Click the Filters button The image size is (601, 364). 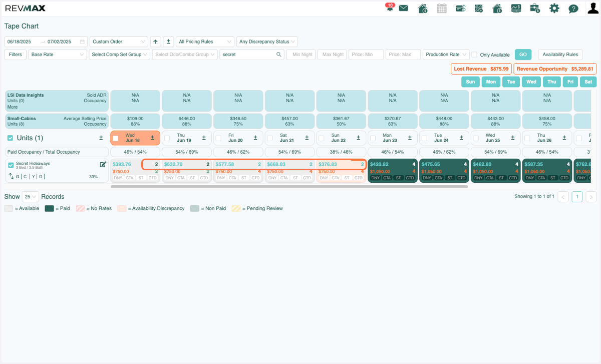[x=16, y=55]
